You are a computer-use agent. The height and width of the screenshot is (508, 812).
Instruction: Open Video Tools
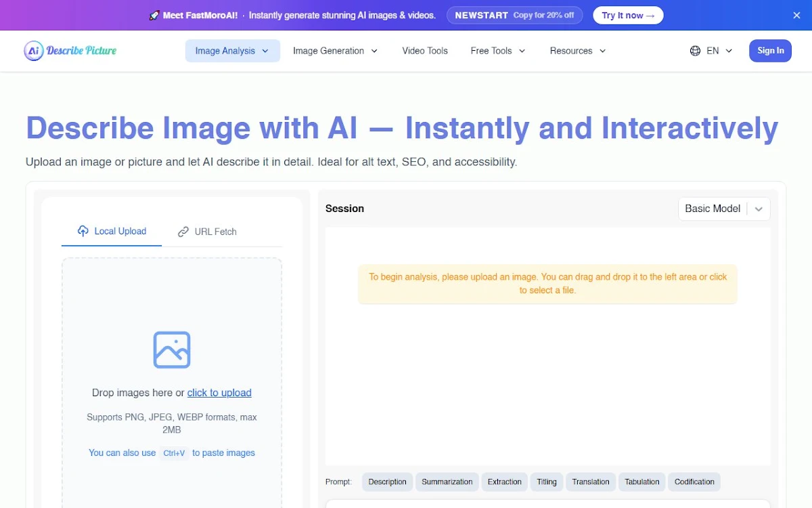[425, 51]
